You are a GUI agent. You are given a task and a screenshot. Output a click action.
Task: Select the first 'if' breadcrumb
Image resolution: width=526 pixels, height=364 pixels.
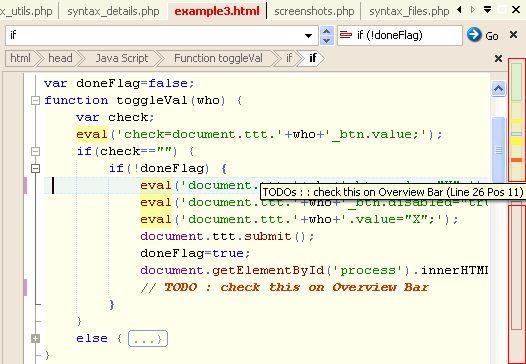tap(289, 58)
